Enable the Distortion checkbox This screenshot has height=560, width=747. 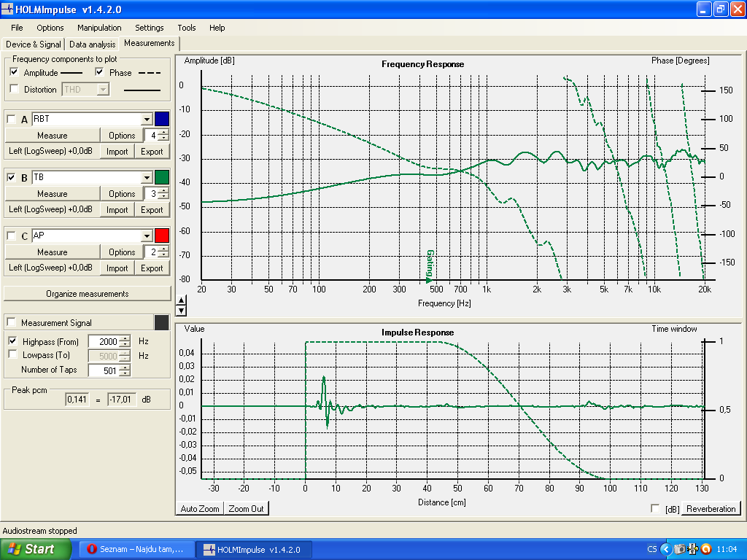(x=15, y=89)
